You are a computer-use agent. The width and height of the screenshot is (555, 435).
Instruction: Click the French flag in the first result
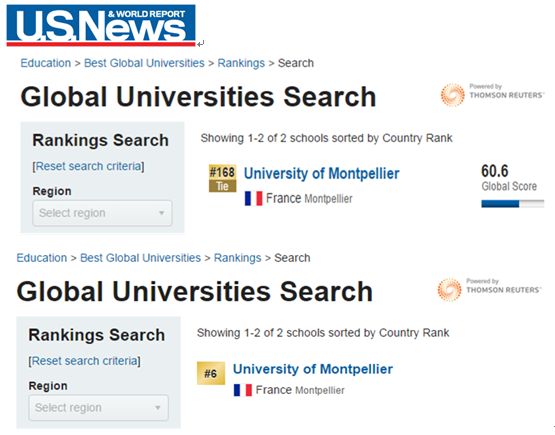click(253, 198)
